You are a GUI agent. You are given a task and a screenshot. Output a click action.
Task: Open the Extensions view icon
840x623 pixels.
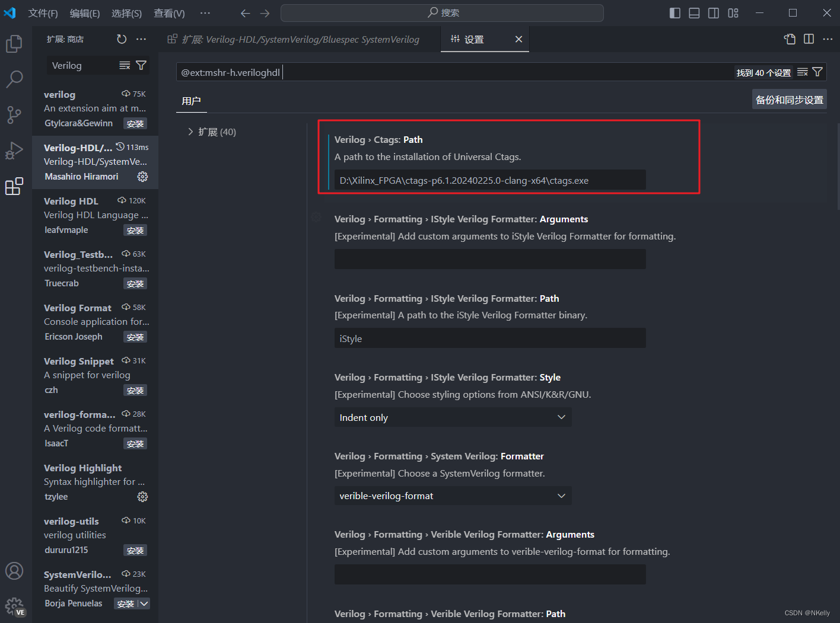click(14, 186)
